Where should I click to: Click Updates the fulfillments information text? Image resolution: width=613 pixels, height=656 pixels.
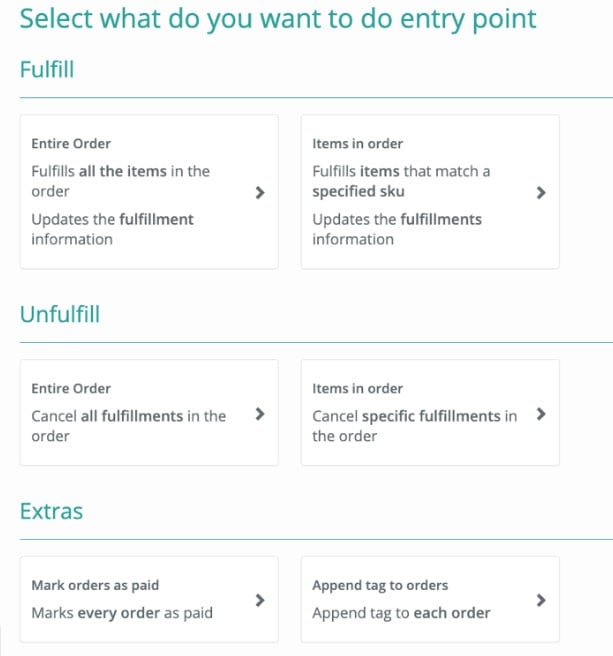[397, 229]
